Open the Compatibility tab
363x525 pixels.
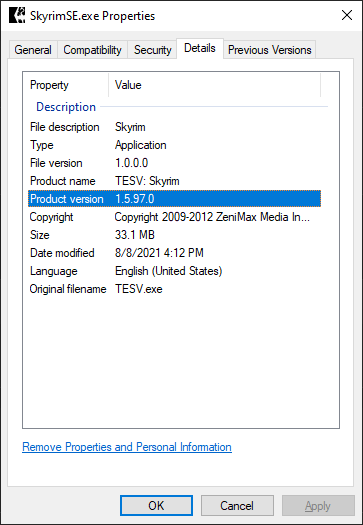pyautogui.click(x=92, y=50)
